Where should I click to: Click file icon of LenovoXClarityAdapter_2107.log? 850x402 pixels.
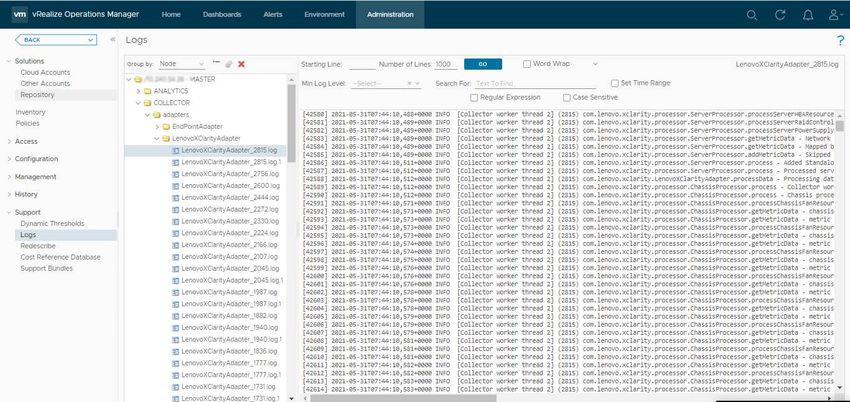tap(175, 257)
